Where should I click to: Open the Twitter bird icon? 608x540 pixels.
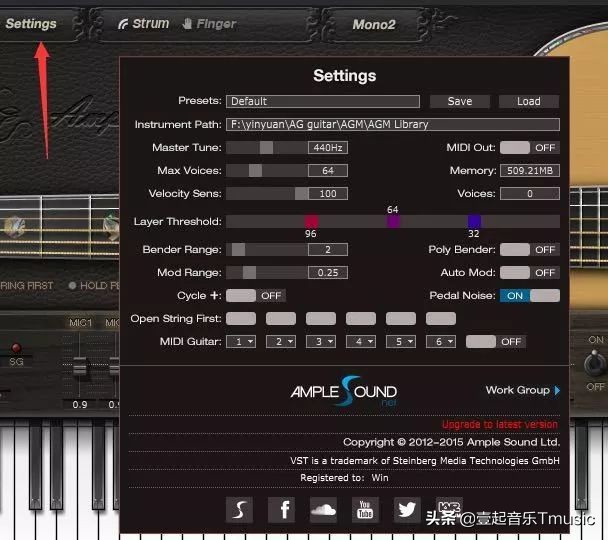(x=407, y=509)
